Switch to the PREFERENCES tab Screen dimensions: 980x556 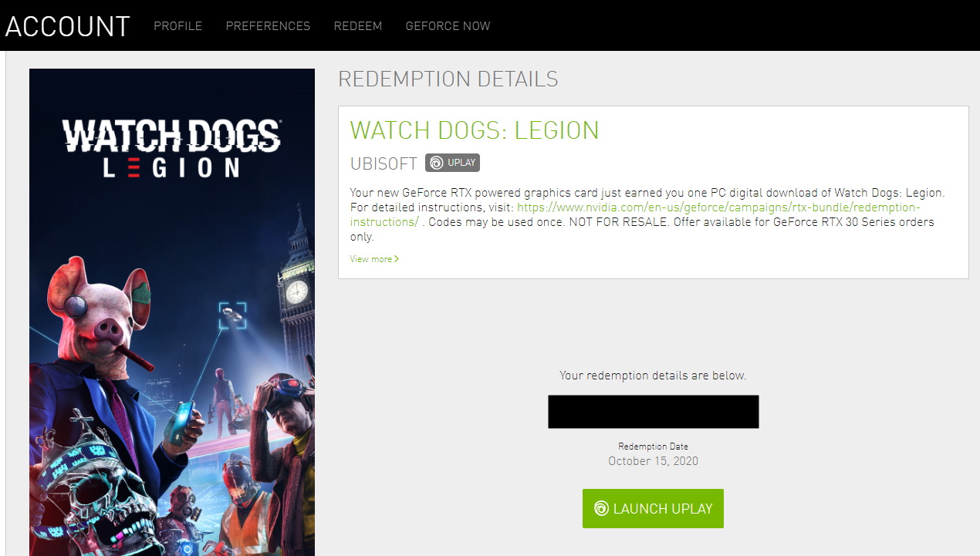pyautogui.click(x=268, y=25)
